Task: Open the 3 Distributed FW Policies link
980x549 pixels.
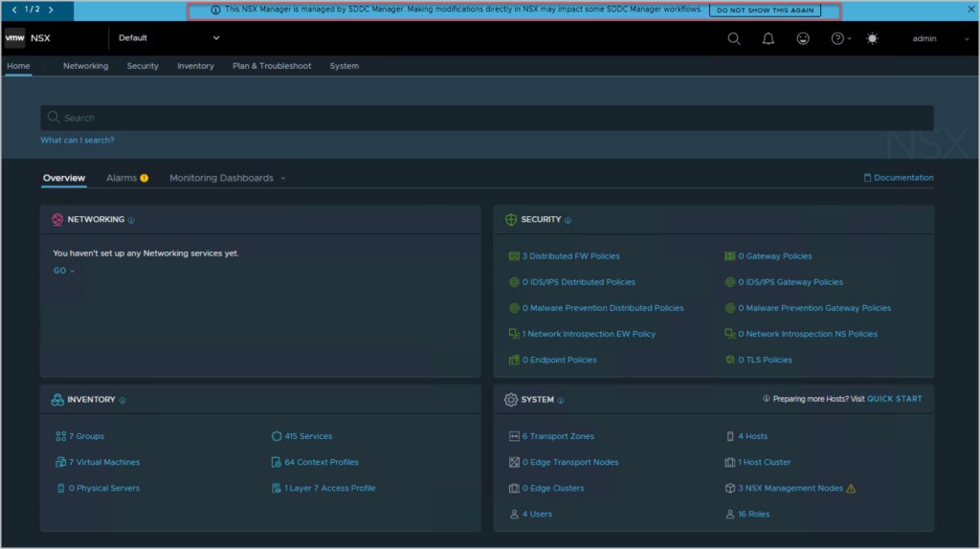Action: coord(570,256)
